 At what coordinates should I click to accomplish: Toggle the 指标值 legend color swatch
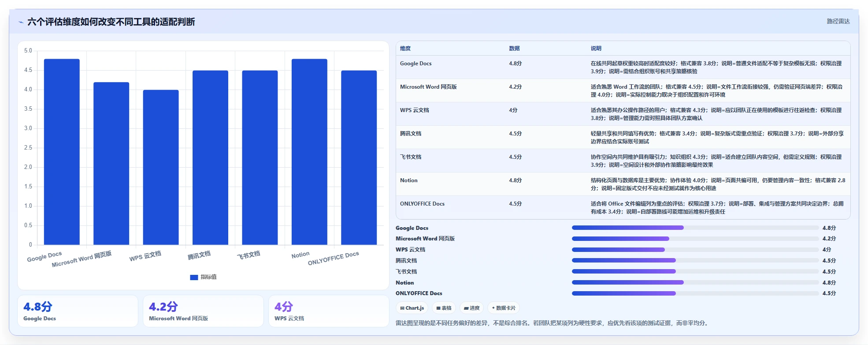click(x=194, y=277)
